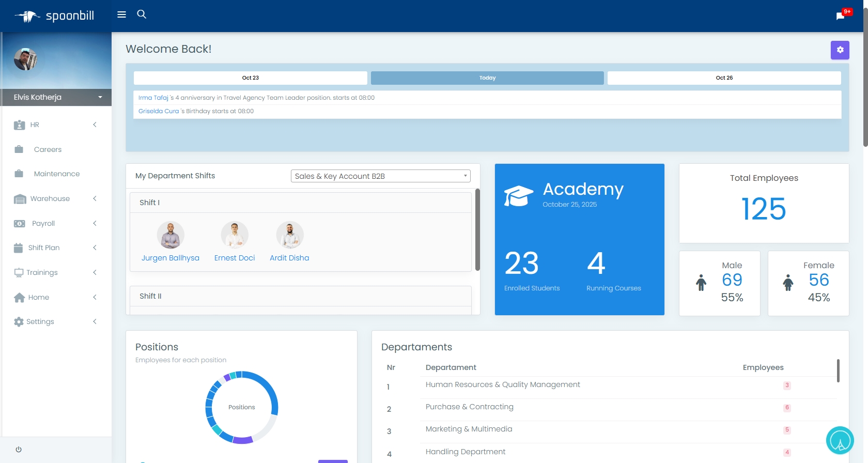Select the Today tab
868x463 pixels.
[x=487, y=78]
